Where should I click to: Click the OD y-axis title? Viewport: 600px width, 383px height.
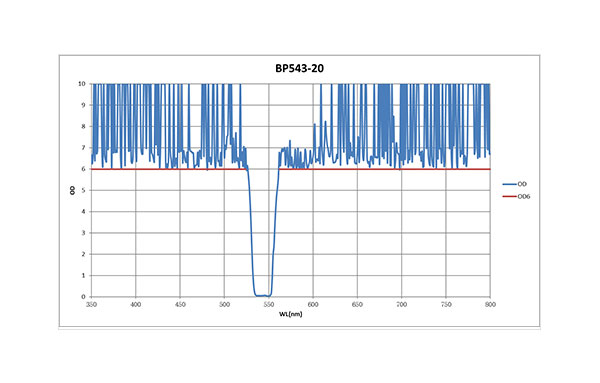pyautogui.click(x=72, y=190)
